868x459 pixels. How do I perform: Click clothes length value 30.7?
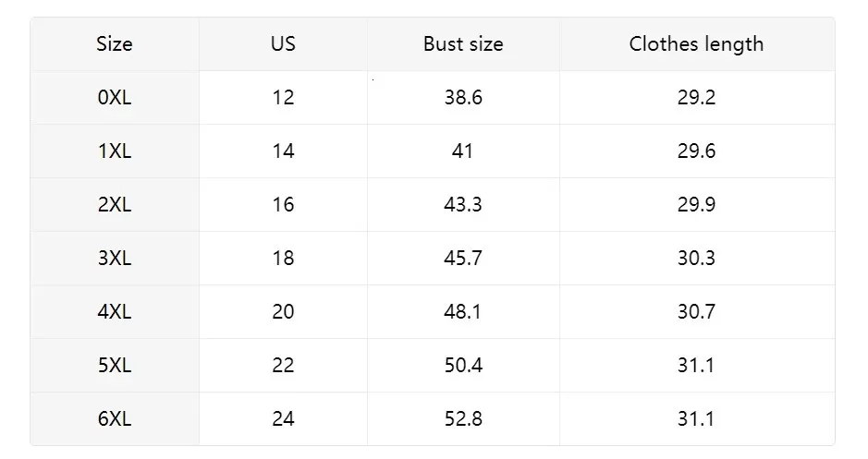coord(696,311)
